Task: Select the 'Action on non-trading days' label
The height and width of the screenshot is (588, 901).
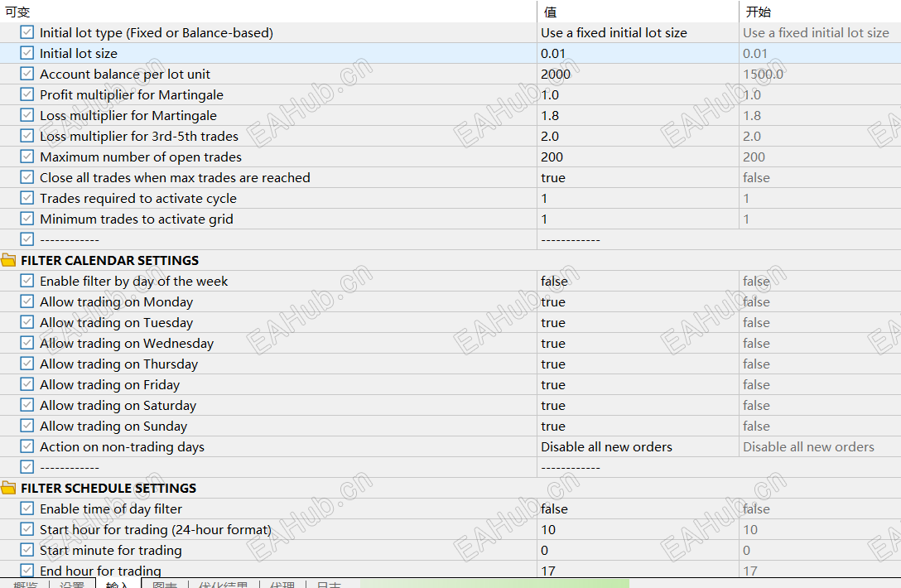Action: pos(122,446)
